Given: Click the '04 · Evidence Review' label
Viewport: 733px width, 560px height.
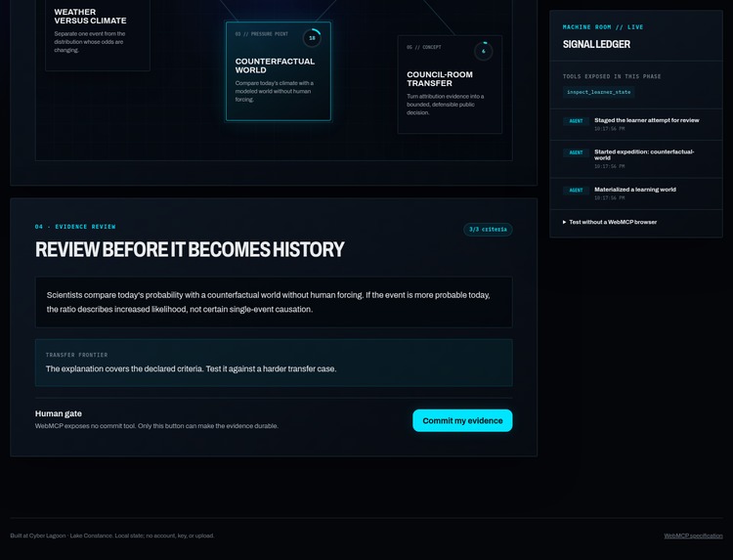Looking at the screenshot, I should coord(75,227).
